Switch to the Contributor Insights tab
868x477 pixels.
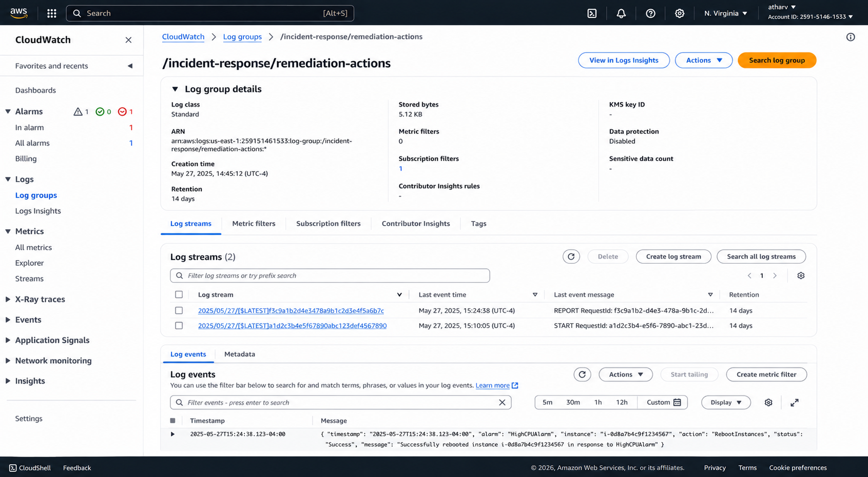tap(416, 224)
